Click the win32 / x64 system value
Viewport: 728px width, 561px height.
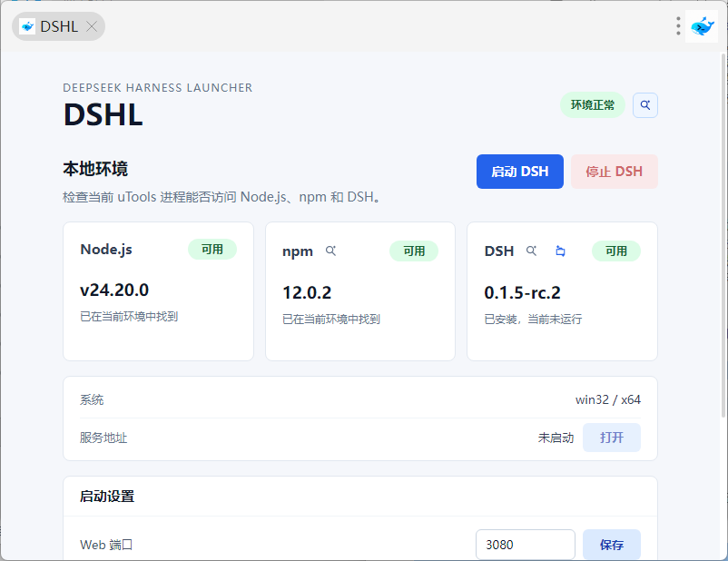tap(608, 399)
